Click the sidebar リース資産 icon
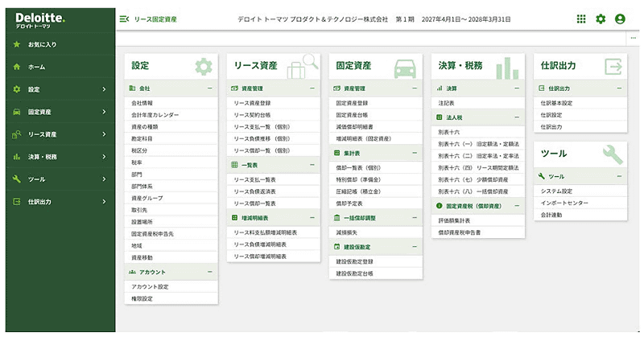 click(16, 134)
